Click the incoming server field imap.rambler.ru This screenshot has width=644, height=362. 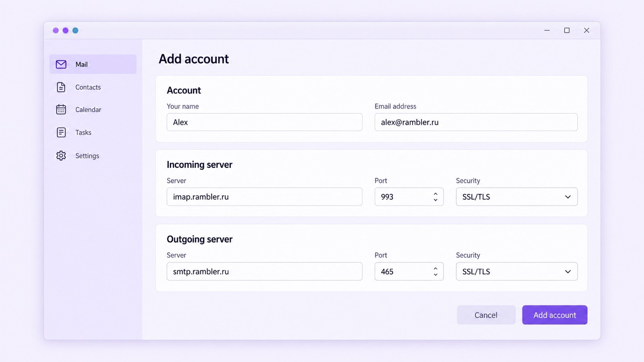point(264,197)
